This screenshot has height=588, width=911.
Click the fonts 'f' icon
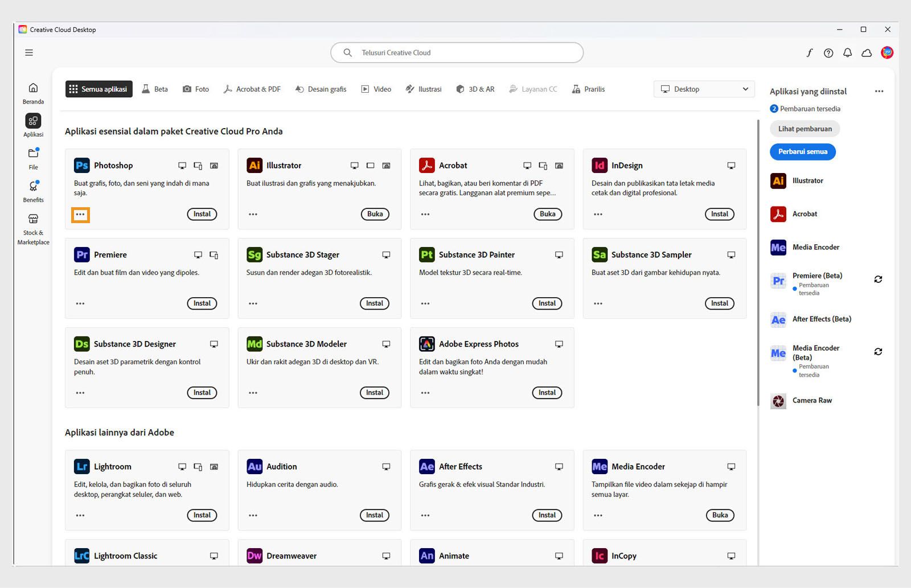click(809, 53)
